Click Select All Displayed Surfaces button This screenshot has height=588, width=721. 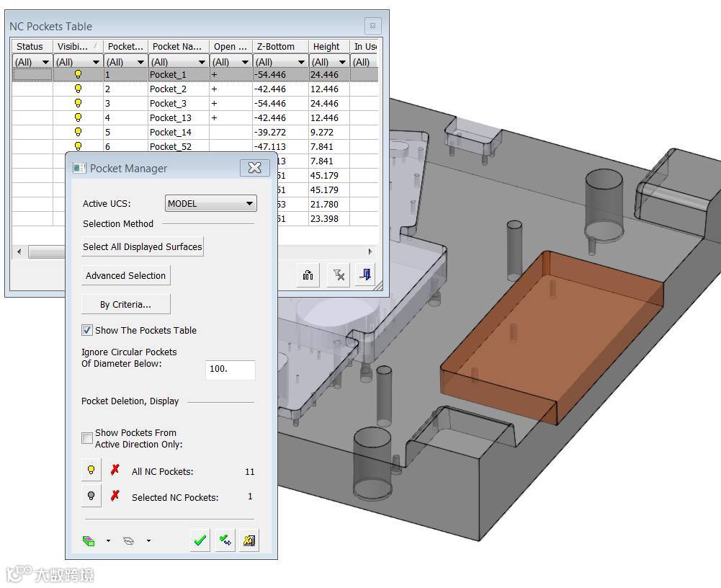point(142,246)
